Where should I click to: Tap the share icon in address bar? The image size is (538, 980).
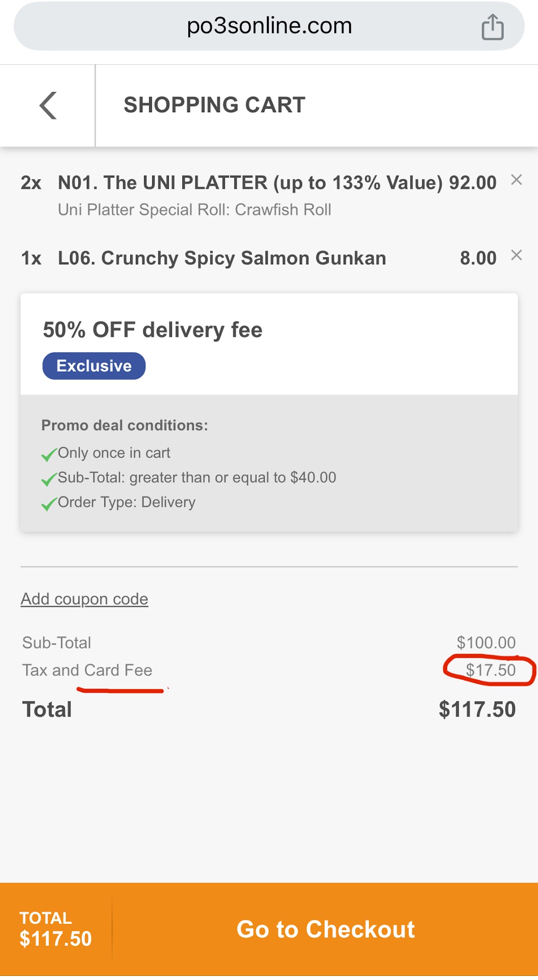point(492,27)
